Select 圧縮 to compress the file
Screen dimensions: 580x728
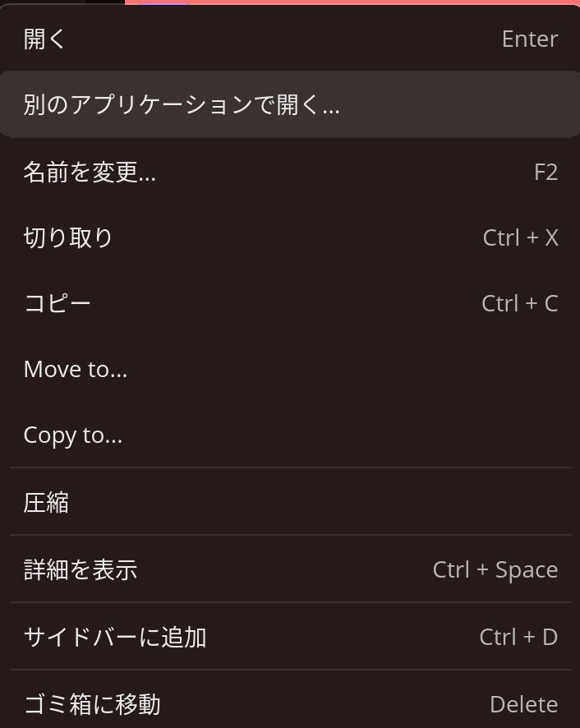(46, 502)
